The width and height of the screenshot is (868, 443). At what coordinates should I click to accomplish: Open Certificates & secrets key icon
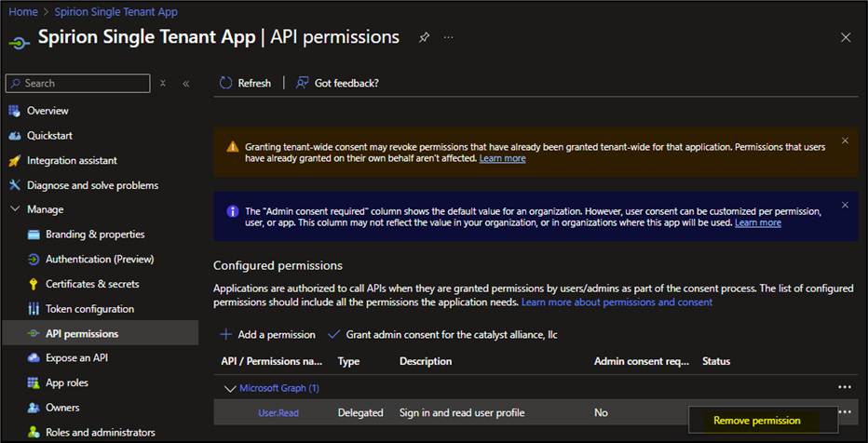click(x=34, y=284)
